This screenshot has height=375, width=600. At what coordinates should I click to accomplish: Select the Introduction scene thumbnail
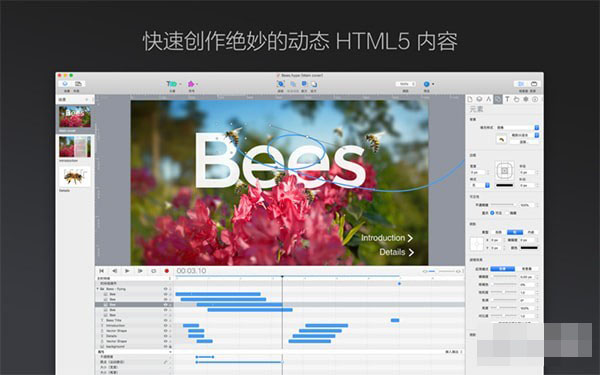coord(75,147)
